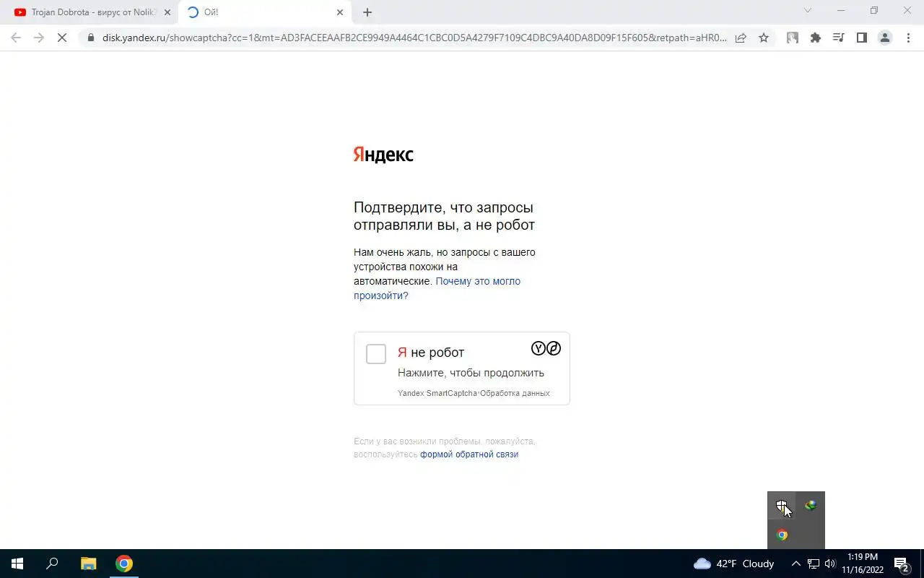Open a new browser tab
Screen dimensions: 924x578
[x=367, y=12]
